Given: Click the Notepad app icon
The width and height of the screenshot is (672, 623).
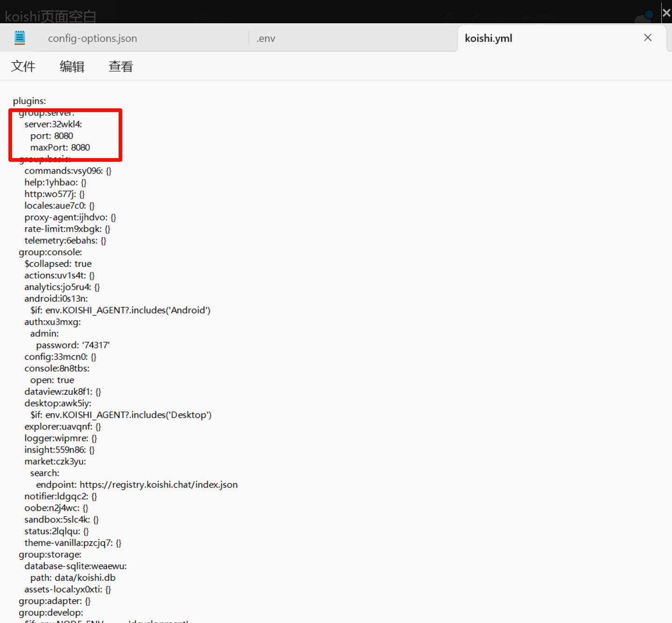Looking at the screenshot, I should point(20,38).
